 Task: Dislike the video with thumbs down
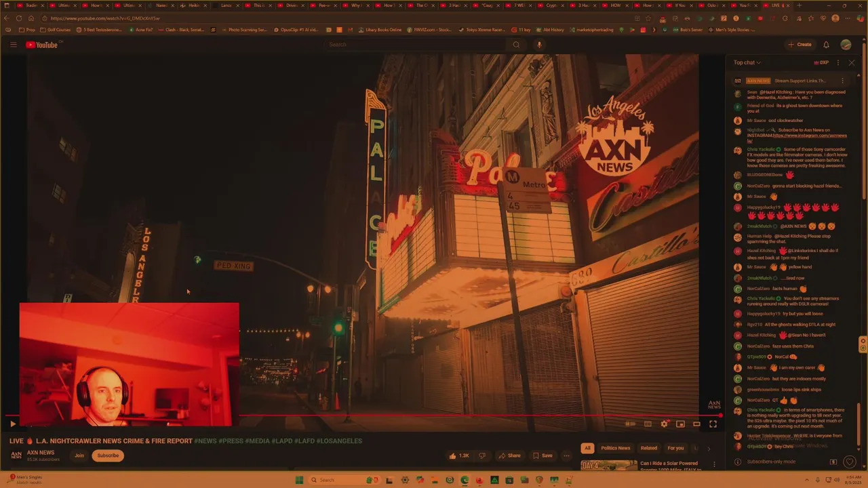coord(483,455)
